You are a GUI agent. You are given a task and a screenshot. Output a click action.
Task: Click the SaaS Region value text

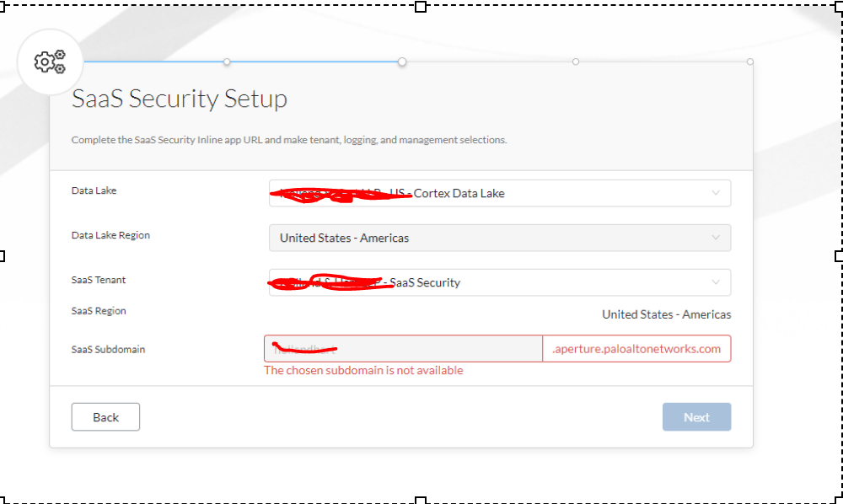click(666, 314)
